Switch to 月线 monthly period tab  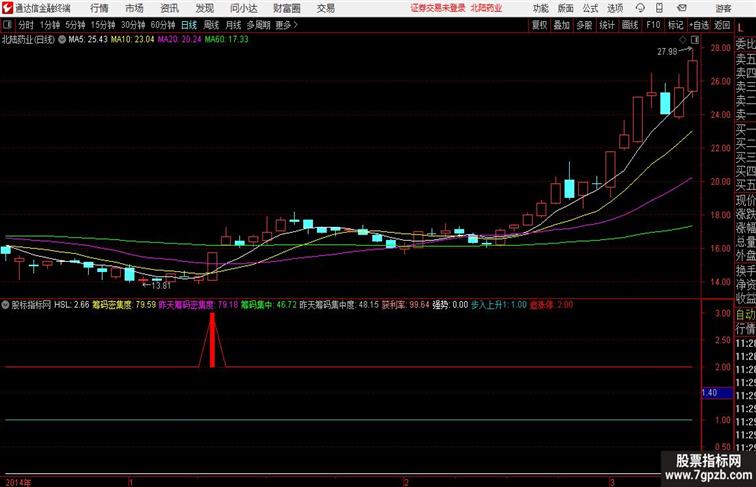point(233,25)
